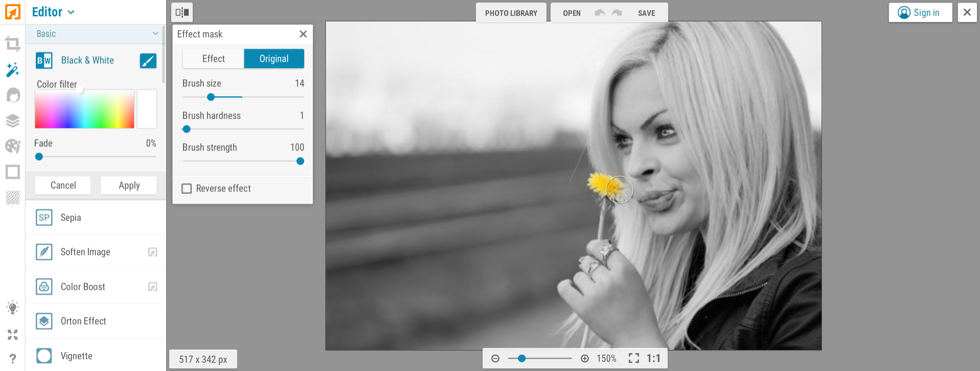Image resolution: width=980 pixels, height=371 pixels.
Task: Close the Effect mask panel
Action: (x=303, y=34)
